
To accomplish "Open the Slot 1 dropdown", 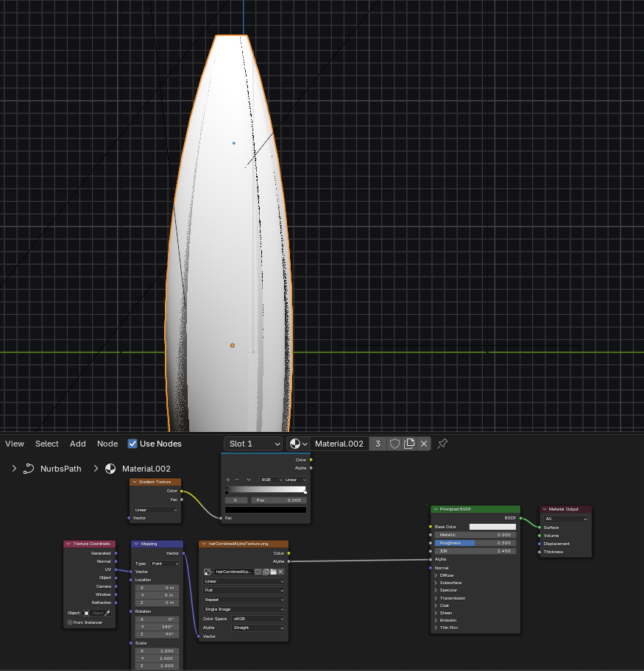I will tap(253, 444).
